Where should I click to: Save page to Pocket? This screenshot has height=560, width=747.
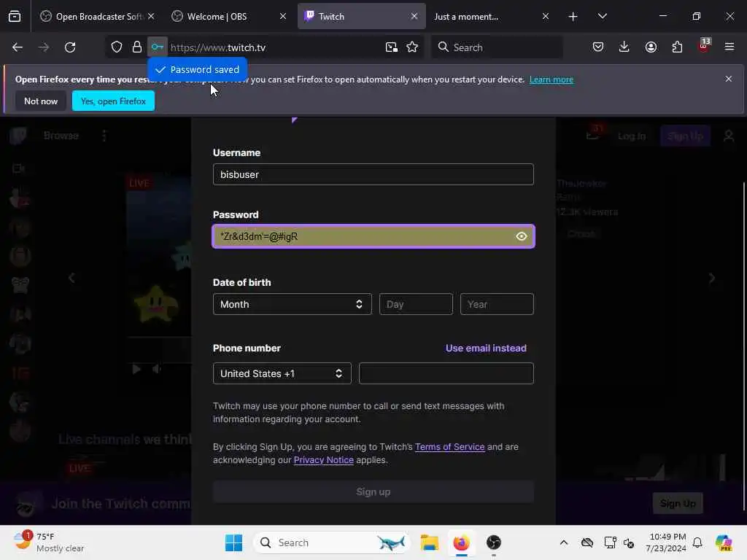coord(598,47)
